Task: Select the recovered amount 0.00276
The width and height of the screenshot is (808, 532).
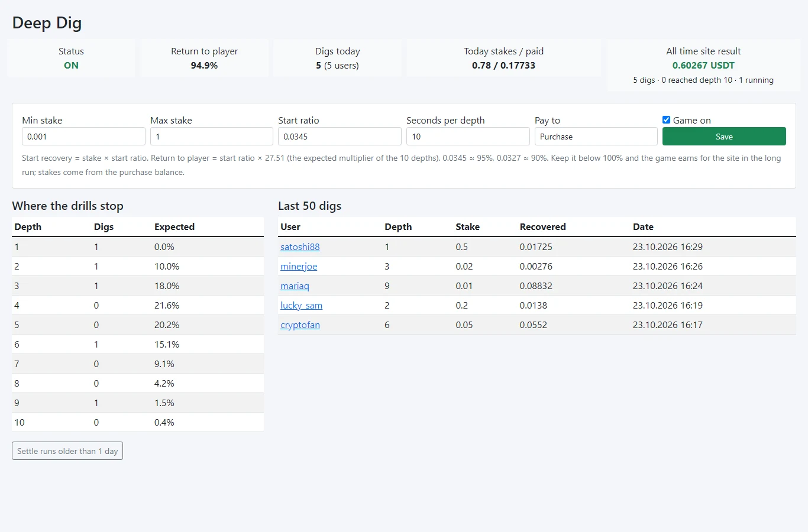Action: pos(536,266)
